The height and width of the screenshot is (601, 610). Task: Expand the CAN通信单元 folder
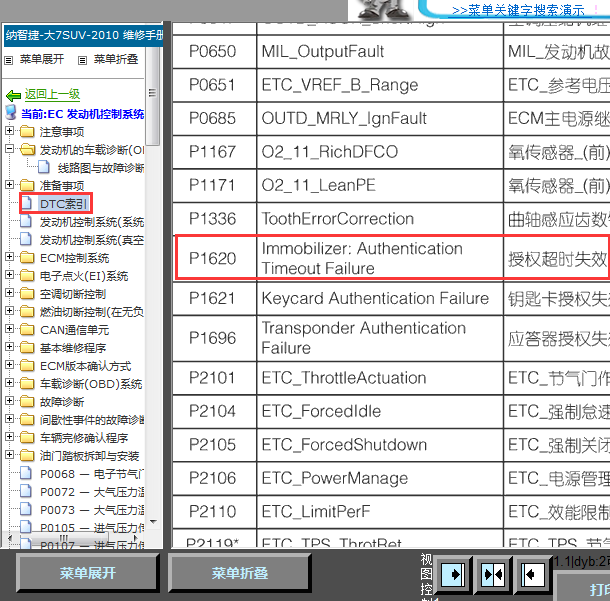9,329
